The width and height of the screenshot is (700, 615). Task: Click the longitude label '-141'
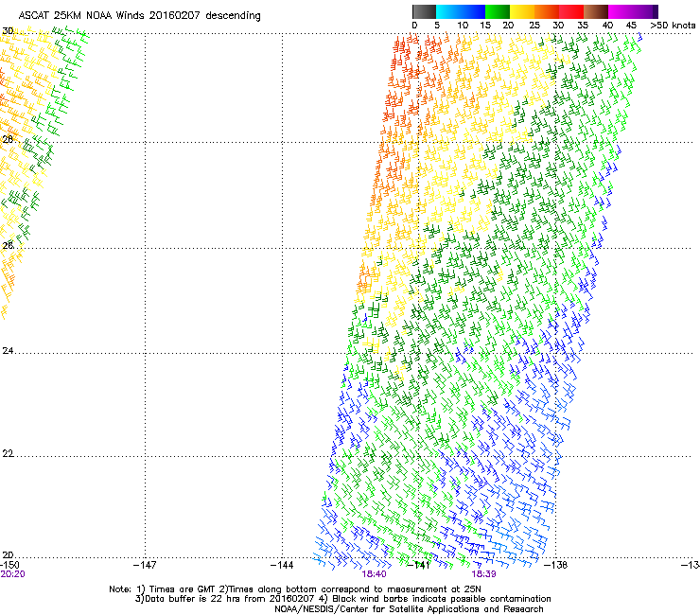(419, 565)
